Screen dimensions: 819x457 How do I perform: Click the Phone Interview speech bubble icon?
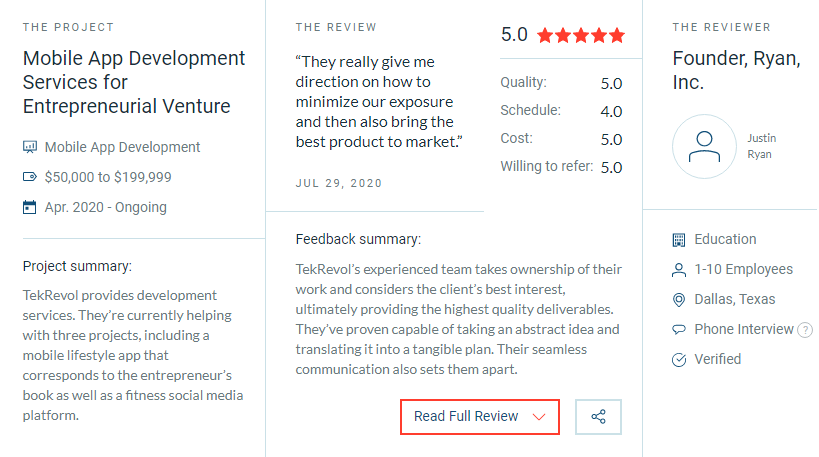point(678,330)
